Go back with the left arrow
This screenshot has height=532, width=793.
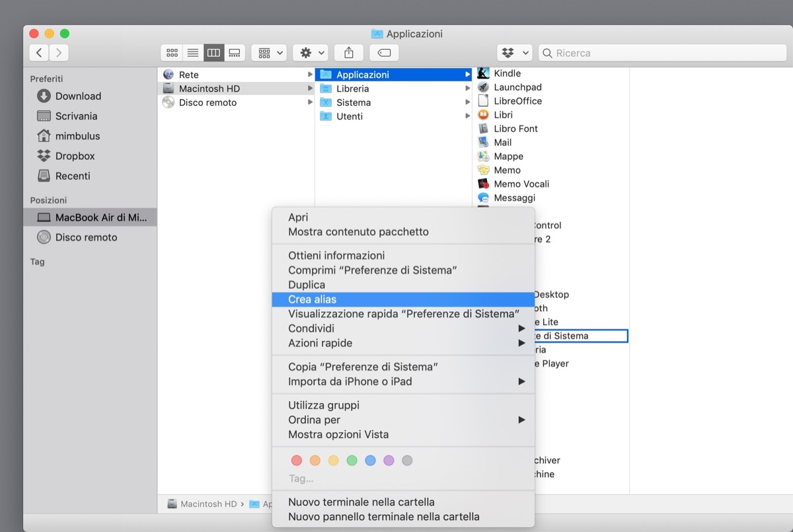(x=39, y=53)
